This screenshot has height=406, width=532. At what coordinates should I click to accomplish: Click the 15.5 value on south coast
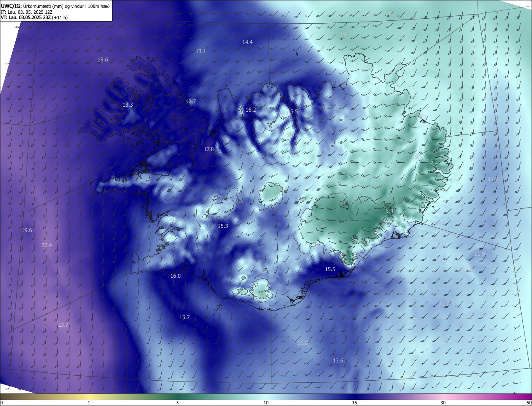click(x=330, y=269)
